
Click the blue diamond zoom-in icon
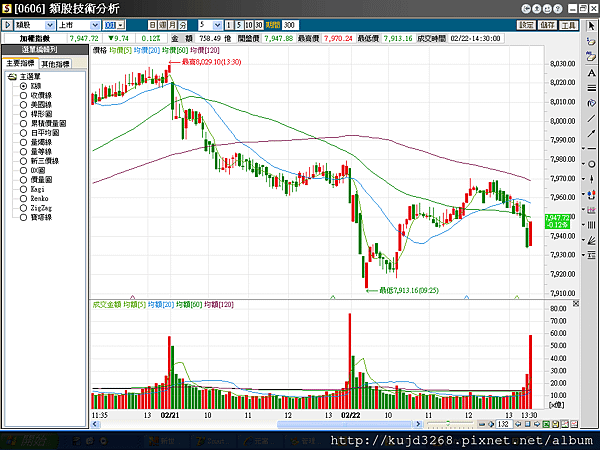(491, 424)
